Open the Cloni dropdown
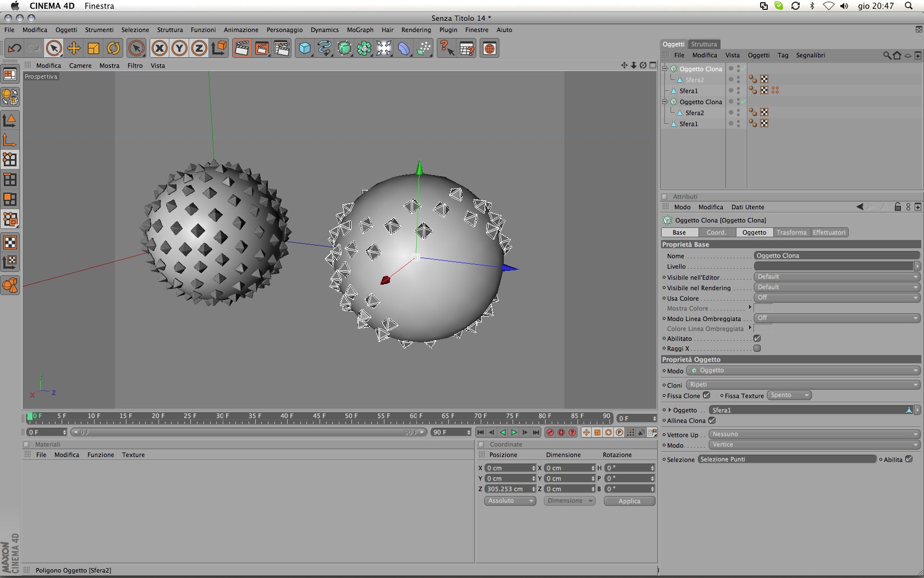Viewport: 924px width, 578px height. (803, 385)
